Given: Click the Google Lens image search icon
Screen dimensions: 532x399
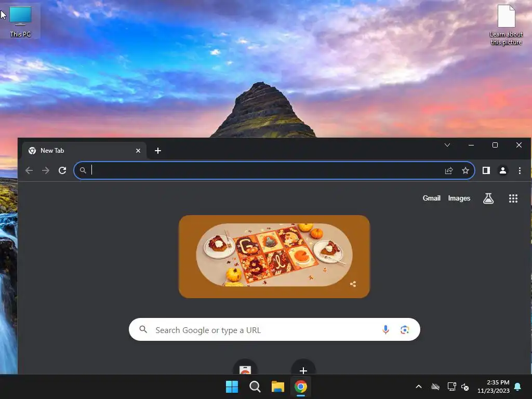Looking at the screenshot, I should point(405,329).
